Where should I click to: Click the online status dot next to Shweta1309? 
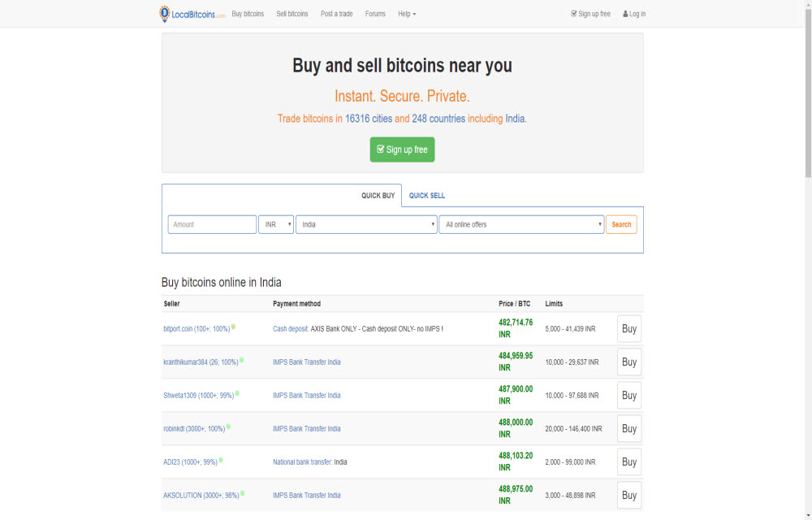pos(237,393)
